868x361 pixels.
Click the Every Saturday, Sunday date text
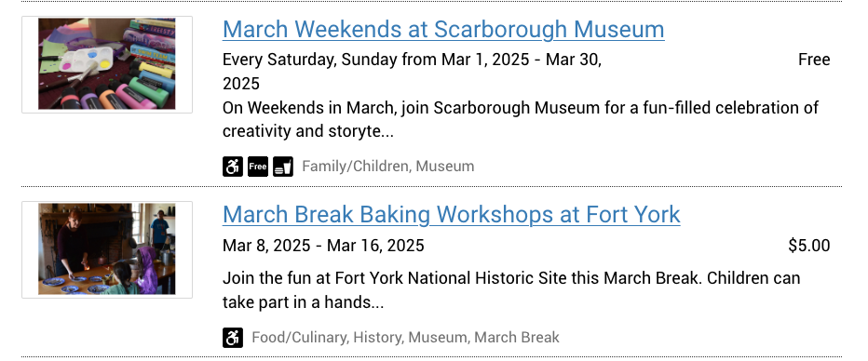click(412, 72)
